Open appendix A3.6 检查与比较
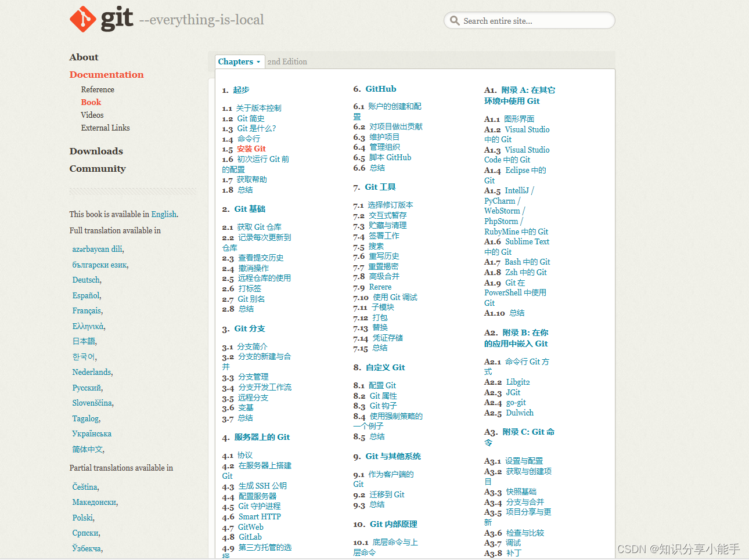Image resolution: width=749 pixels, height=560 pixels. (x=525, y=533)
